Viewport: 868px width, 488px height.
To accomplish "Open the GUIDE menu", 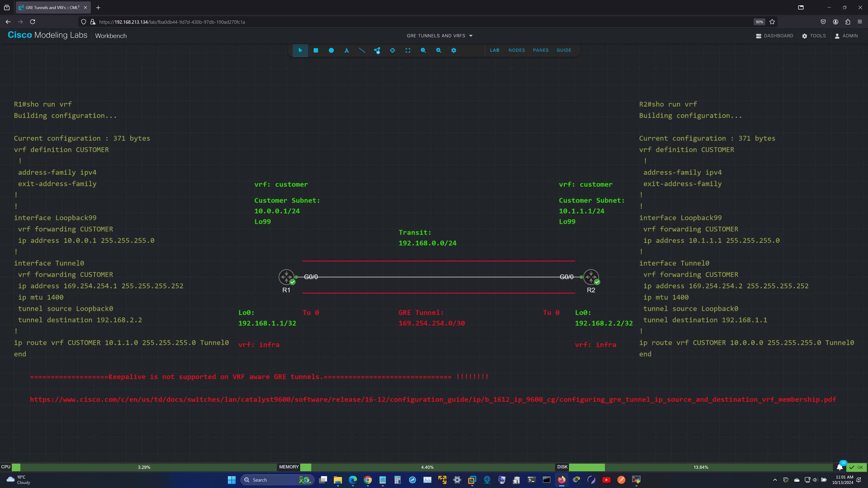I will (564, 50).
